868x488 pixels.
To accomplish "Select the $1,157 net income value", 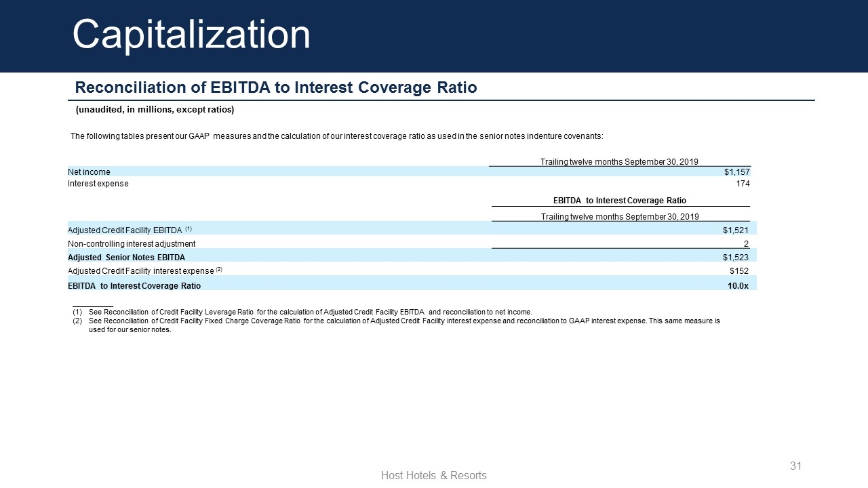I will [x=737, y=172].
